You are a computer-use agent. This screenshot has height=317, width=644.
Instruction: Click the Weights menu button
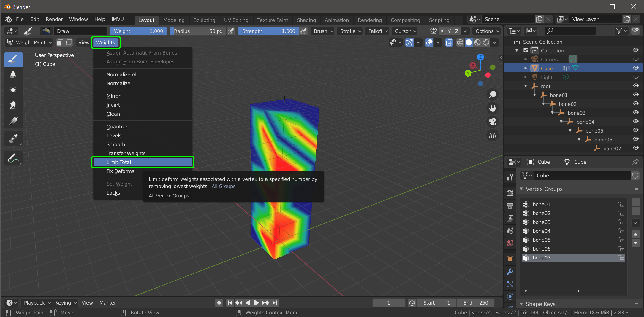pos(106,42)
